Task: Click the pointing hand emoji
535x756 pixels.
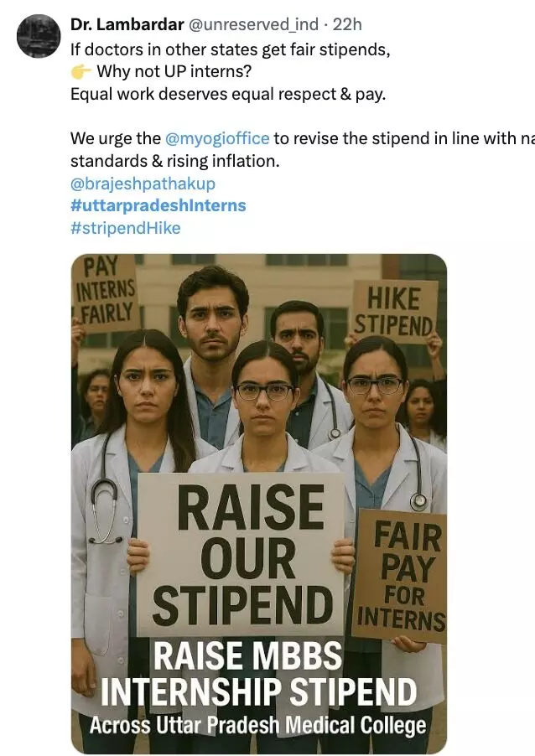Action: [81, 72]
